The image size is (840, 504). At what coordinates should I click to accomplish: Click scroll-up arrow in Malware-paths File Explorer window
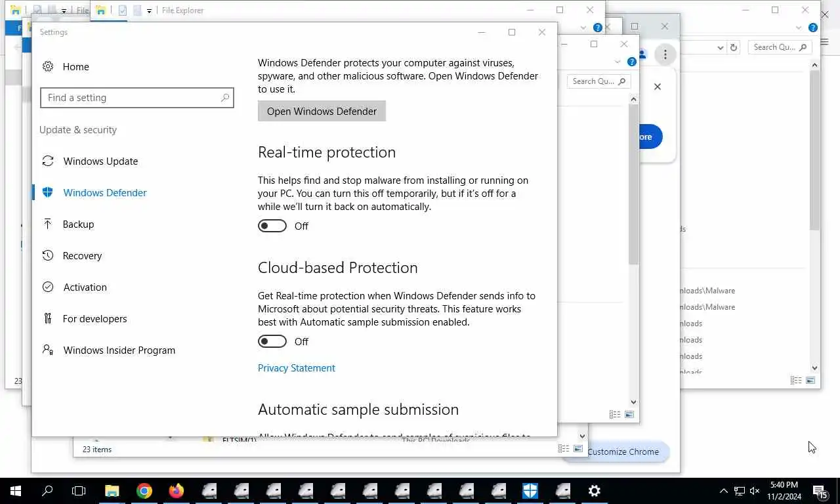point(814,65)
